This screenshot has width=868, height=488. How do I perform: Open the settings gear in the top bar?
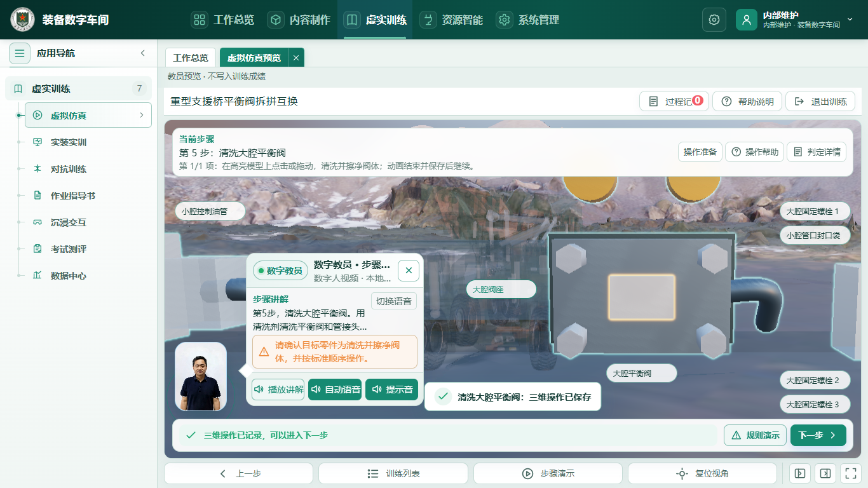click(714, 20)
